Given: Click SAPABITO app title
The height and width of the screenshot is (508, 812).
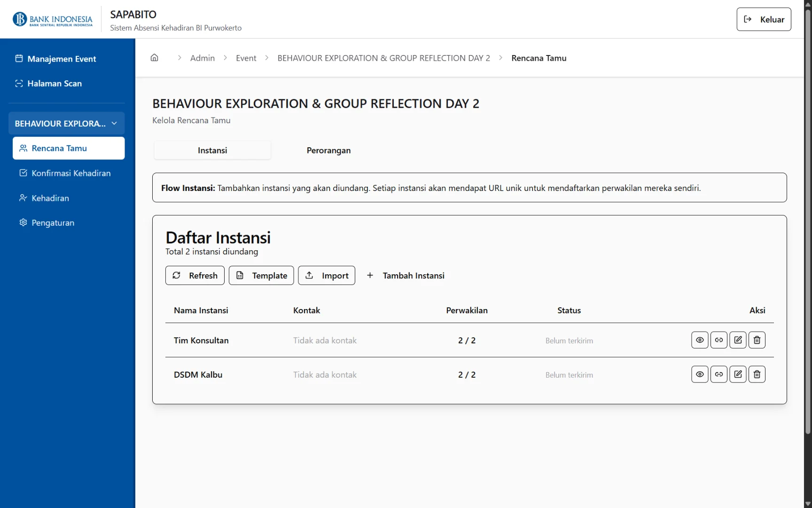Looking at the screenshot, I should point(133,14).
